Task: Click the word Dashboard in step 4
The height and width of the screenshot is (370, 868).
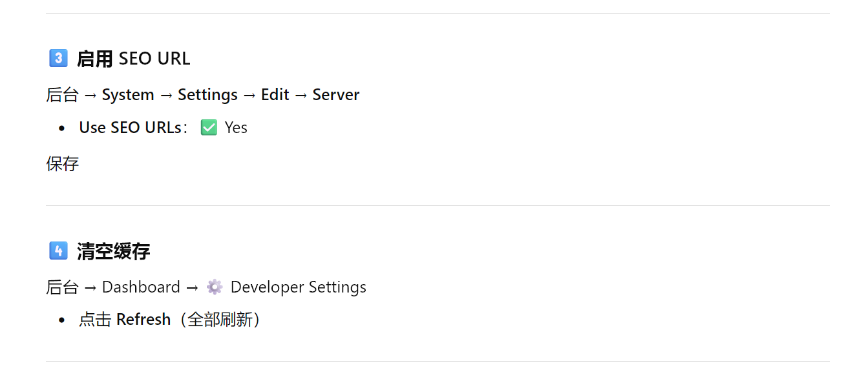Action: point(141,287)
